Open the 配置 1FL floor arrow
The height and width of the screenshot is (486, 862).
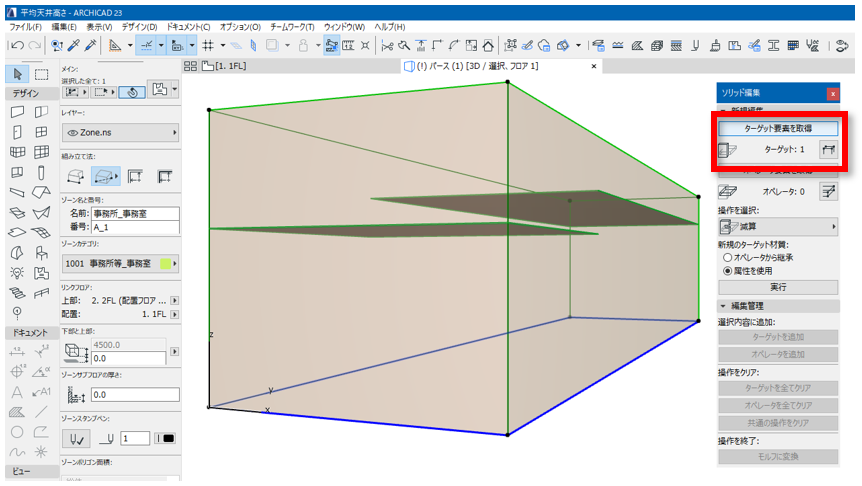(174, 314)
